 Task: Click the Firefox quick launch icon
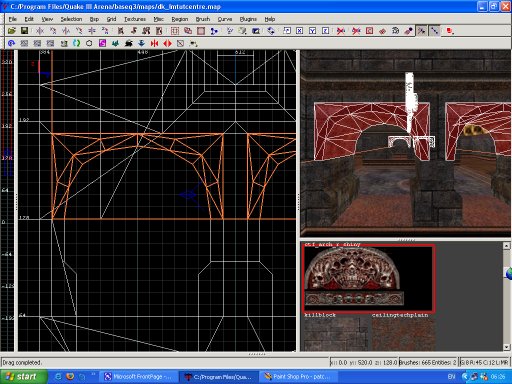coord(70,377)
